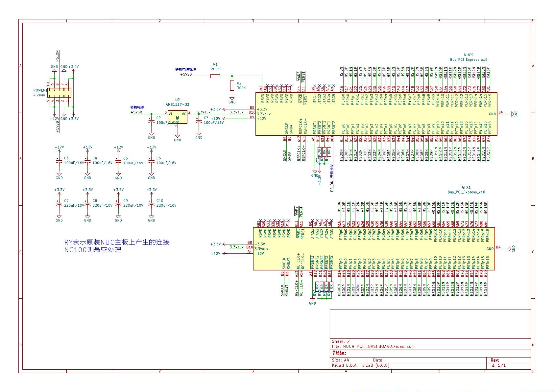The width and height of the screenshot is (554, 392).
Task: Select the GFX1 PCI Express connector body
Action: [x=374, y=249]
